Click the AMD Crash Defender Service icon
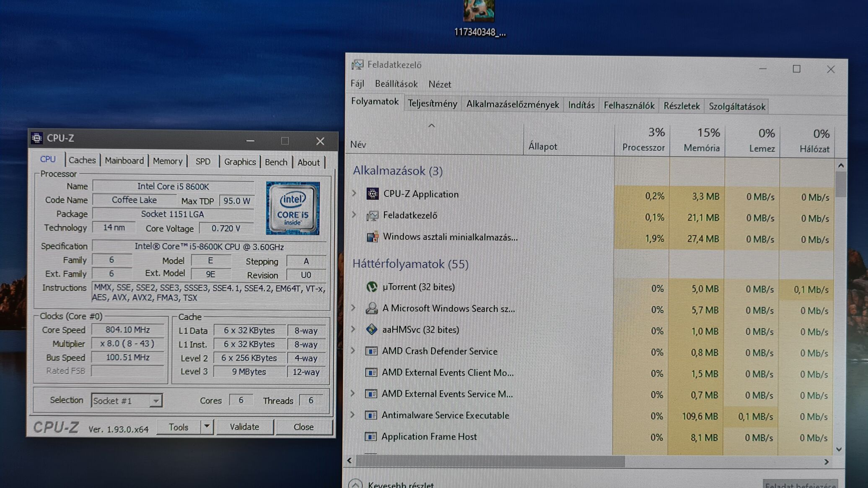The height and width of the screenshot is (488, 868). pos(371,351)
